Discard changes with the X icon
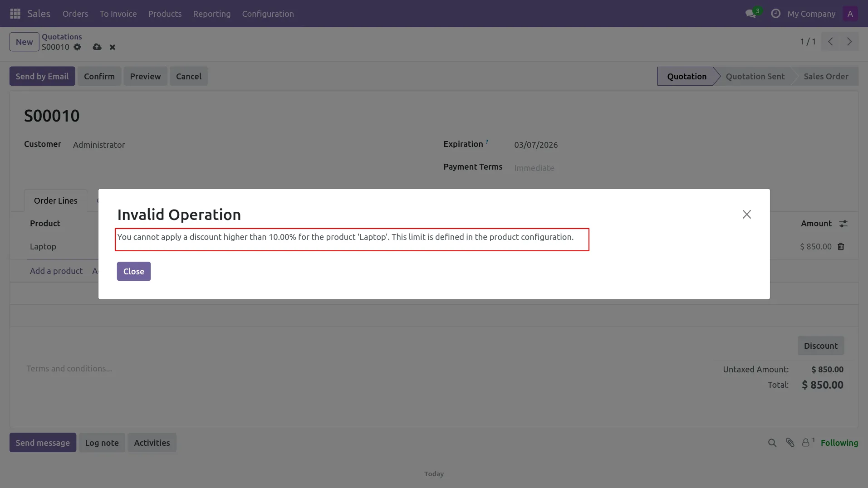 113,47
